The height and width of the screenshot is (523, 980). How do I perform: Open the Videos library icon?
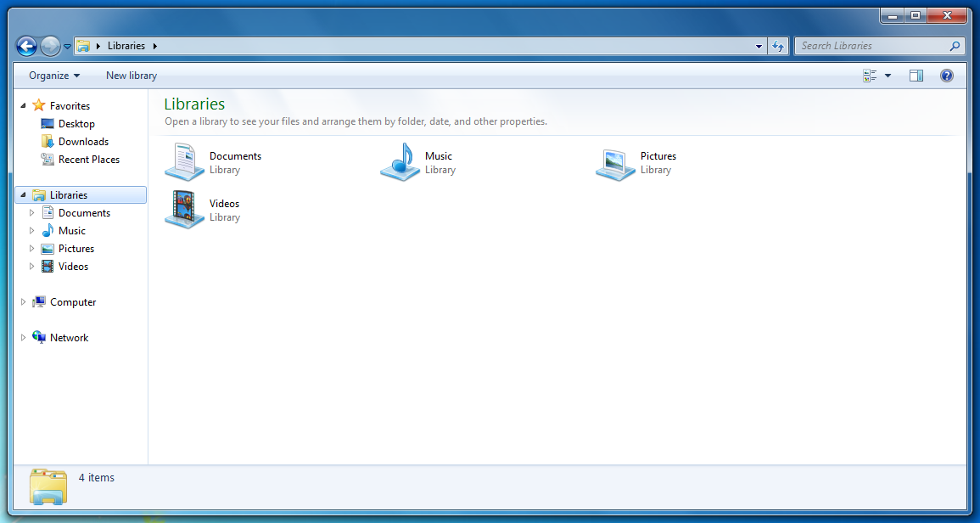pos(184,209)
